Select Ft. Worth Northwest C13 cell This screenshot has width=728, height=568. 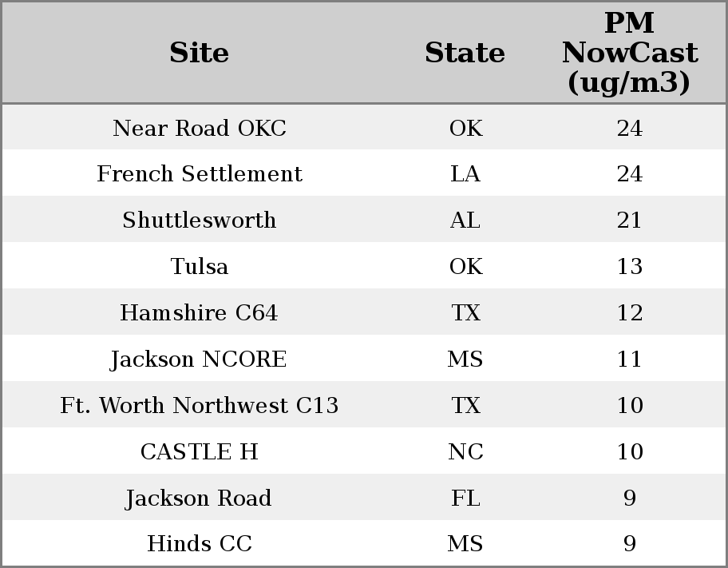[200, 405]
